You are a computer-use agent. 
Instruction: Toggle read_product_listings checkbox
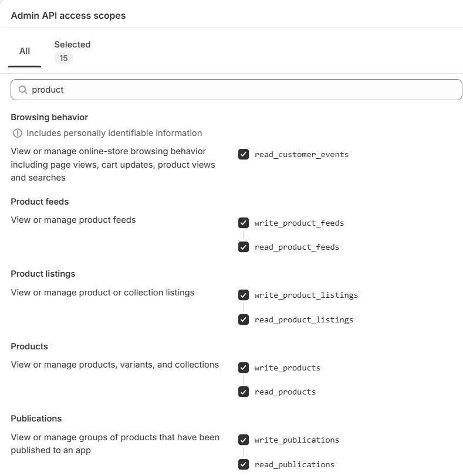[x=244, y=319]
